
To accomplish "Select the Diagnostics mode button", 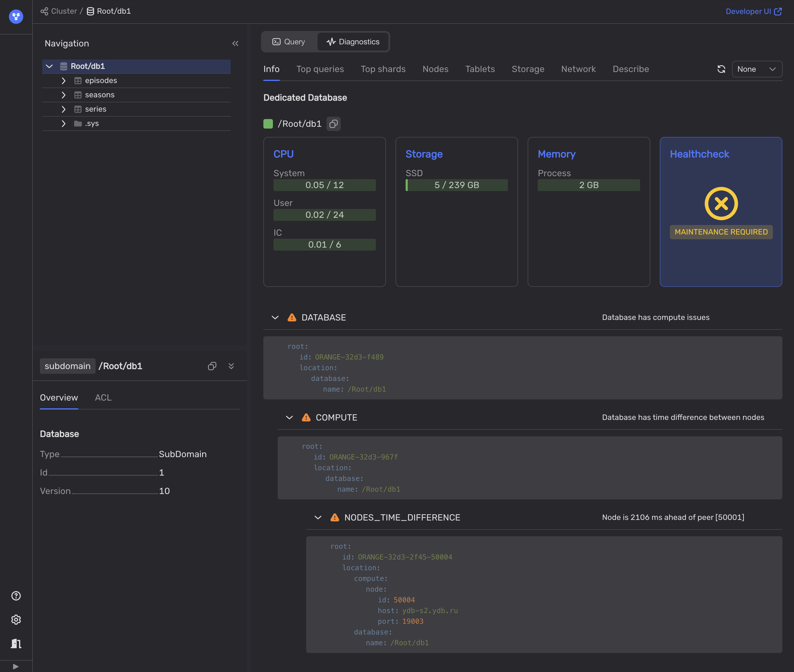I will tap(353, 42).
